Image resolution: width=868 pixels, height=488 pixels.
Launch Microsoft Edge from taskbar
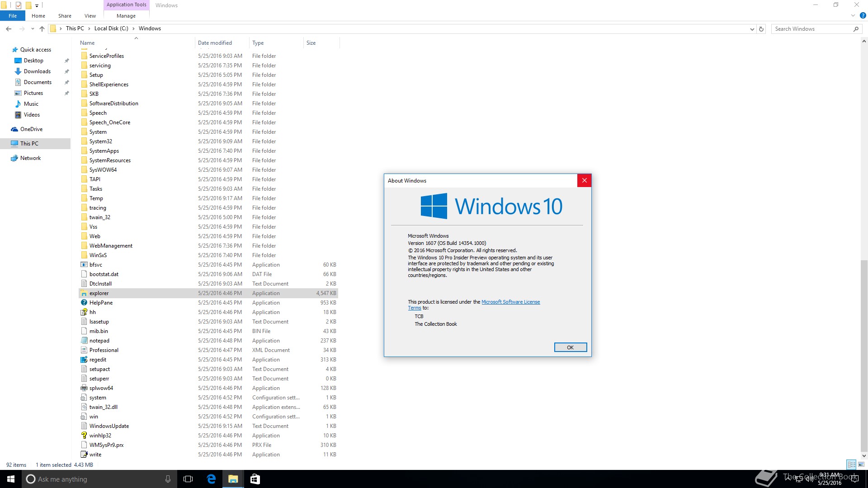(211, 479)
